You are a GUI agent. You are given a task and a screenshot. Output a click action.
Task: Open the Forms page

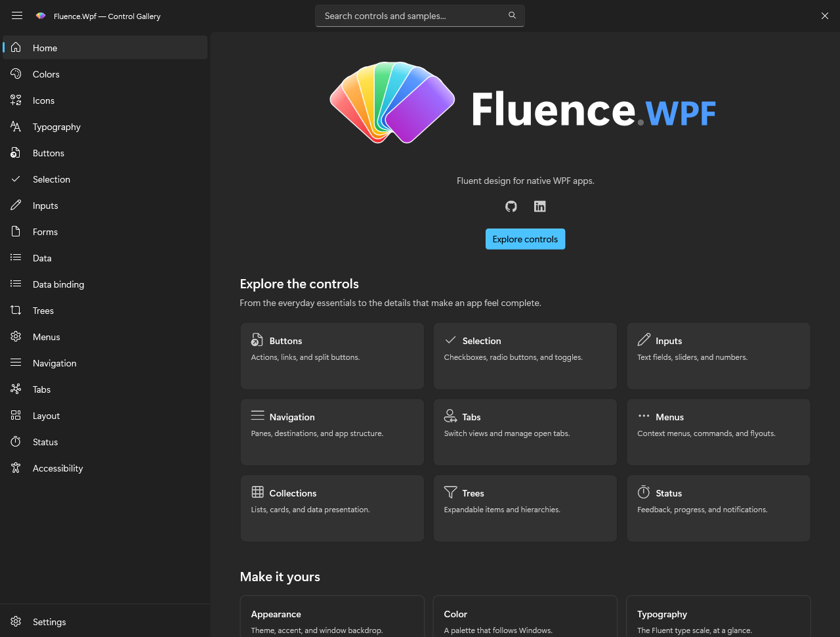(105, 231)
